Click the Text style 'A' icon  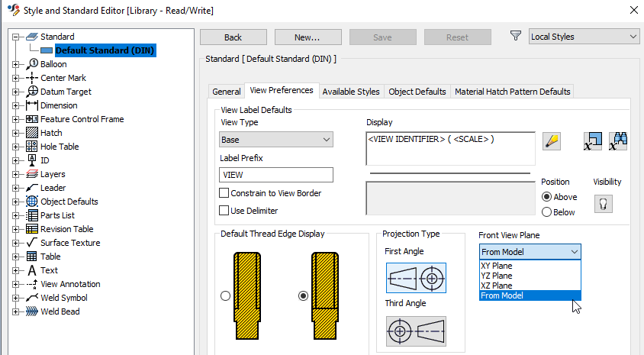click(32, 270)
